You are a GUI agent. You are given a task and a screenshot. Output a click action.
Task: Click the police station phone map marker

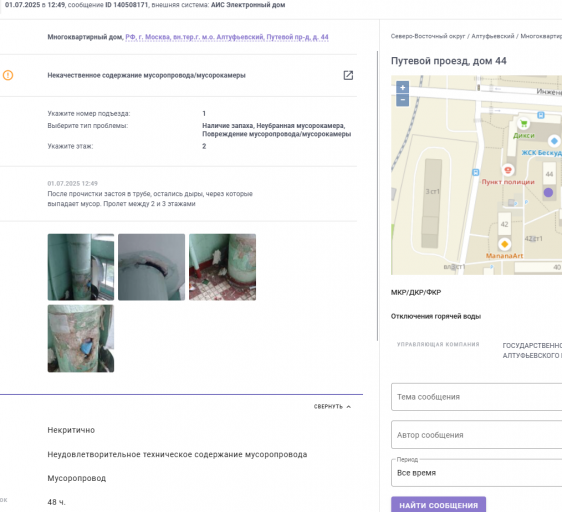coord(508,170)
